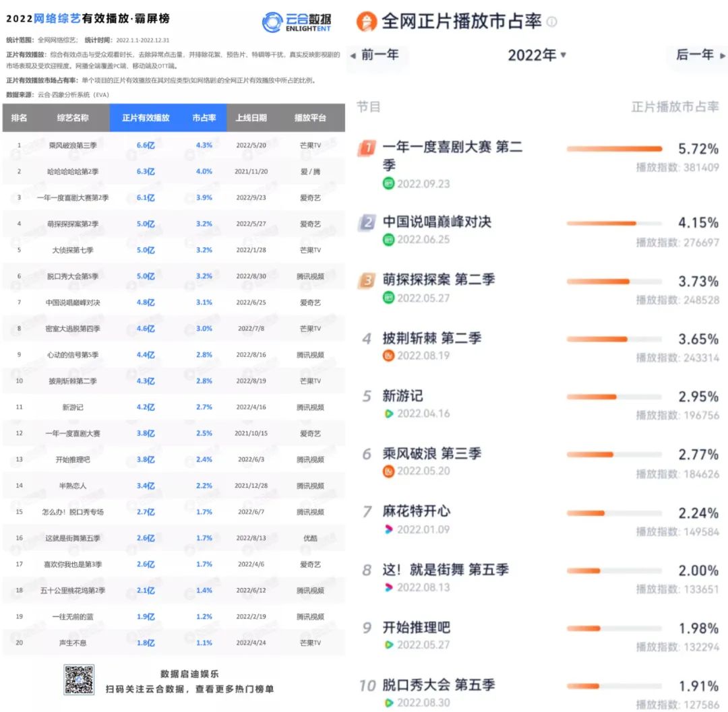
Task: Click the green play icon under 新游记
Action: (388, 414)
